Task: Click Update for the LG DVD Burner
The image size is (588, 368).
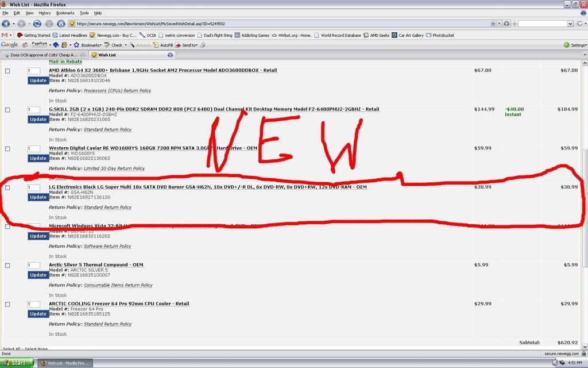Action: [38, 198]
